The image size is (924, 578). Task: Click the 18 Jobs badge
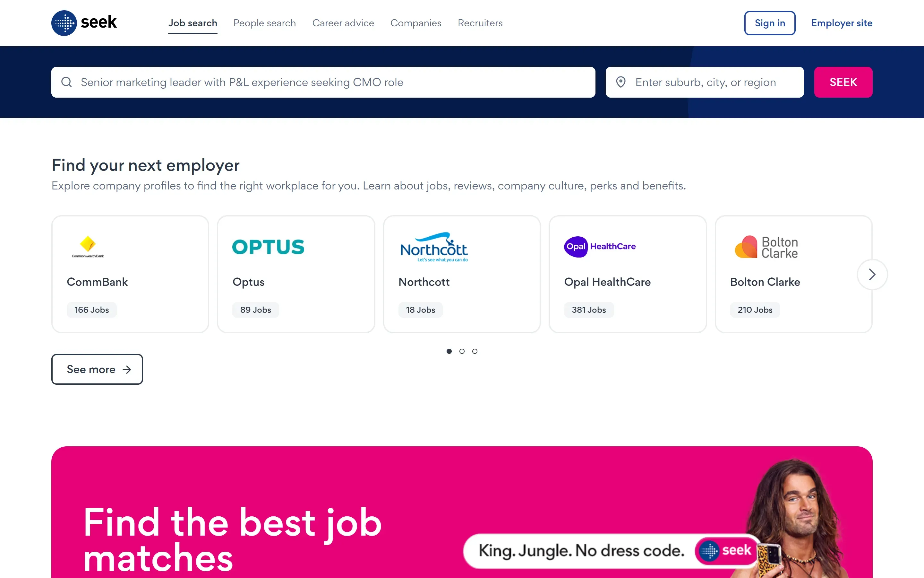pos(420,310)
